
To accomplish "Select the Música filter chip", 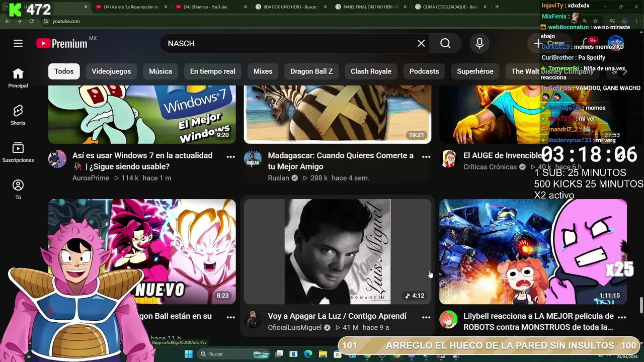I will [160, 71].
